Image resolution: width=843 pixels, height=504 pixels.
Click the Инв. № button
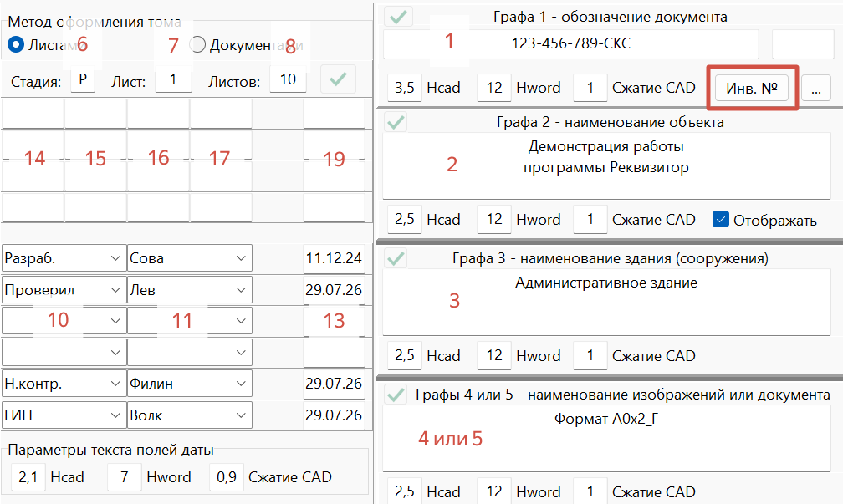point(752,88)
